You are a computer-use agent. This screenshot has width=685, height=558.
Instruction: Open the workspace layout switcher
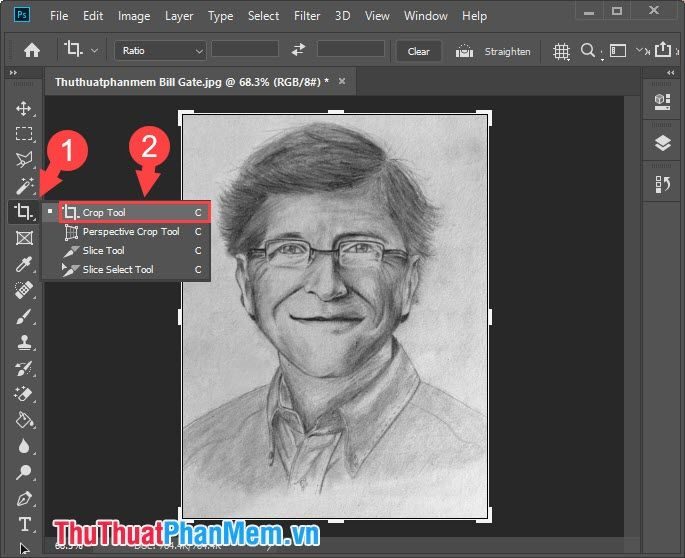pos(618,51)
